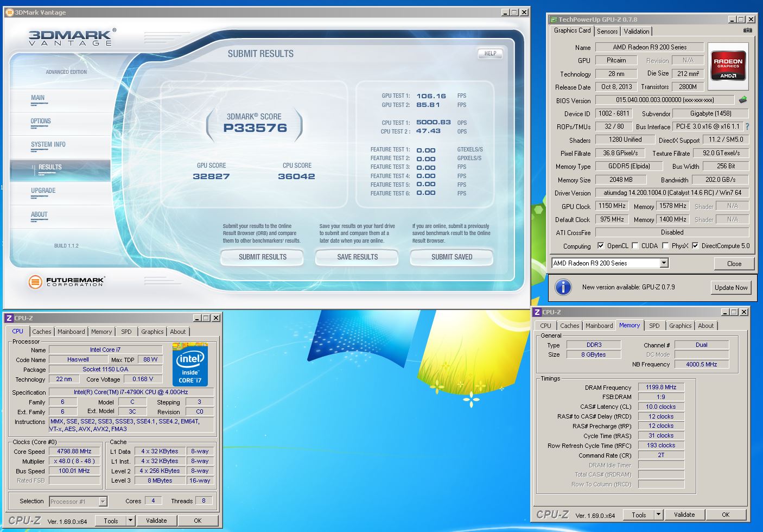Click the SUBMIT SAVED button
The image size is (763, 532).
pyautogui.click(x=452, y=257)
